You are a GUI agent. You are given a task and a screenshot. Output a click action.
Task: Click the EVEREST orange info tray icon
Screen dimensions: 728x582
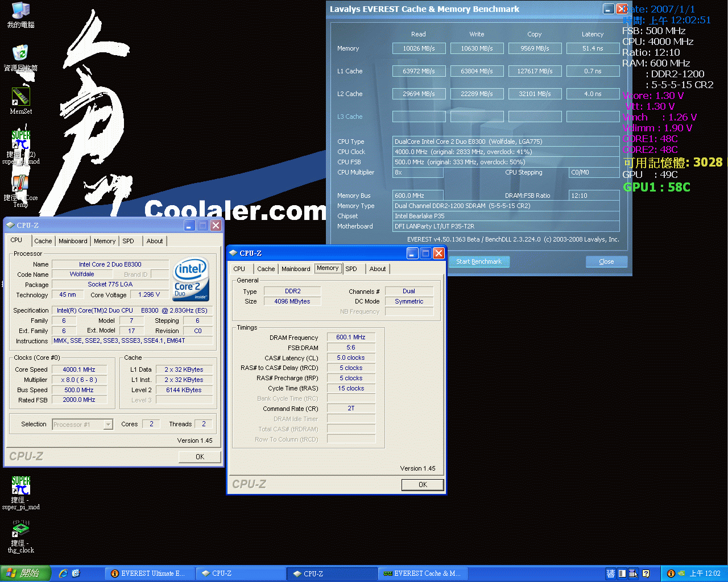[x=671, y=573]
